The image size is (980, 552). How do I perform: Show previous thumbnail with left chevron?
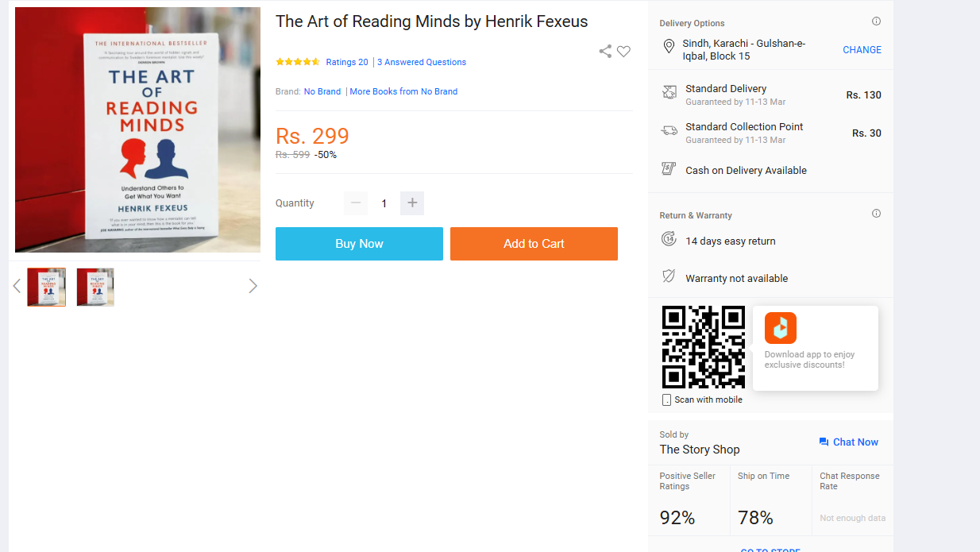[x=17, y=286]
